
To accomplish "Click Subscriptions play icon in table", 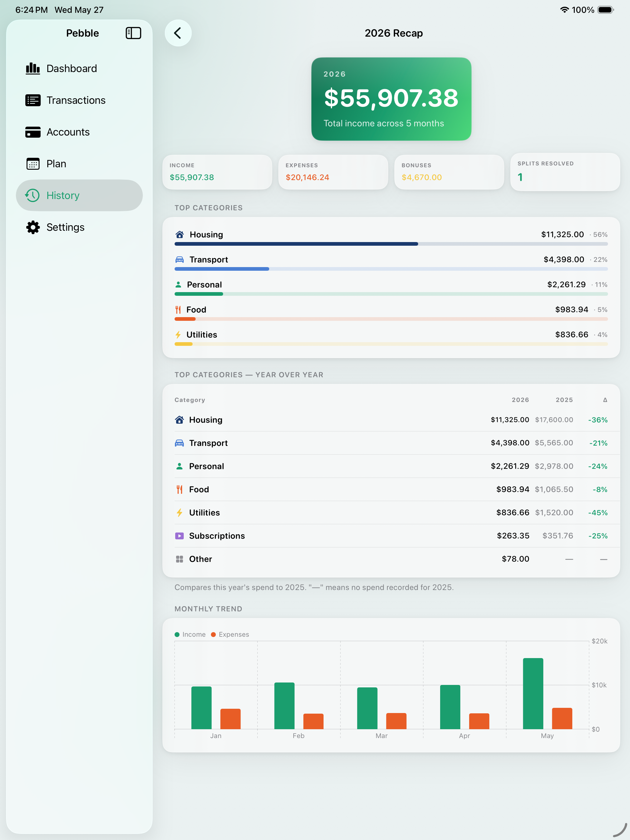I will [179, 535].
